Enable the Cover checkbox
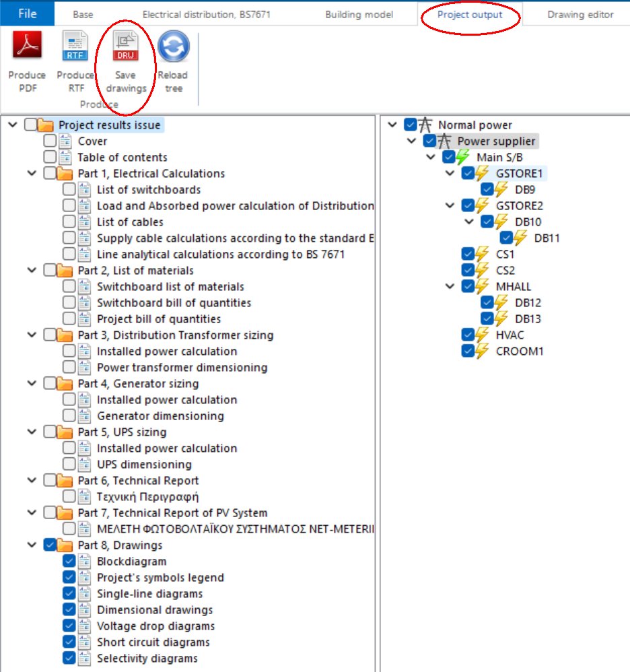630x672 pixels. coord(48,141)
